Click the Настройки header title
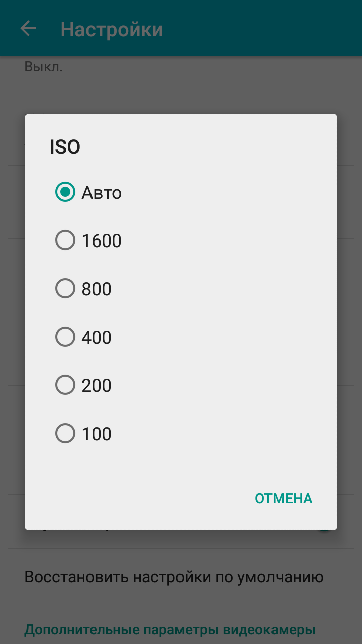Image resolution: width=362 pixels, height=644 pixels. pyautogui.click(x=112, y=29)
